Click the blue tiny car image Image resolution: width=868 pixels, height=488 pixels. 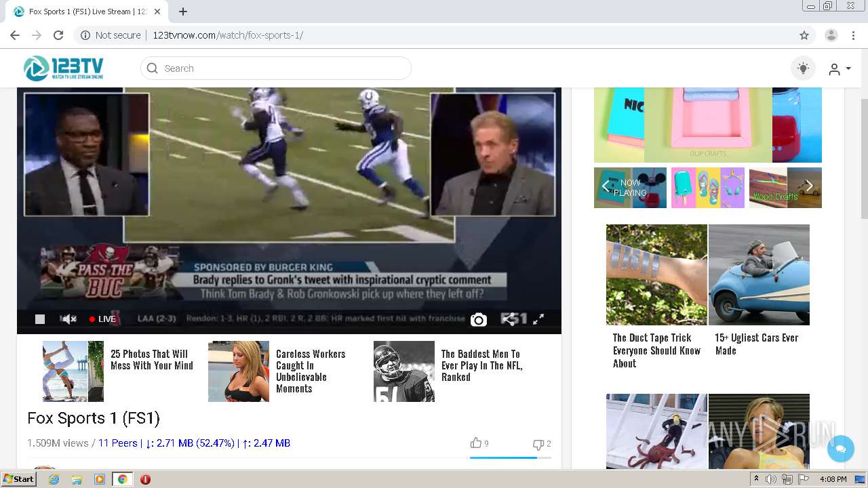tap(759, 274)
